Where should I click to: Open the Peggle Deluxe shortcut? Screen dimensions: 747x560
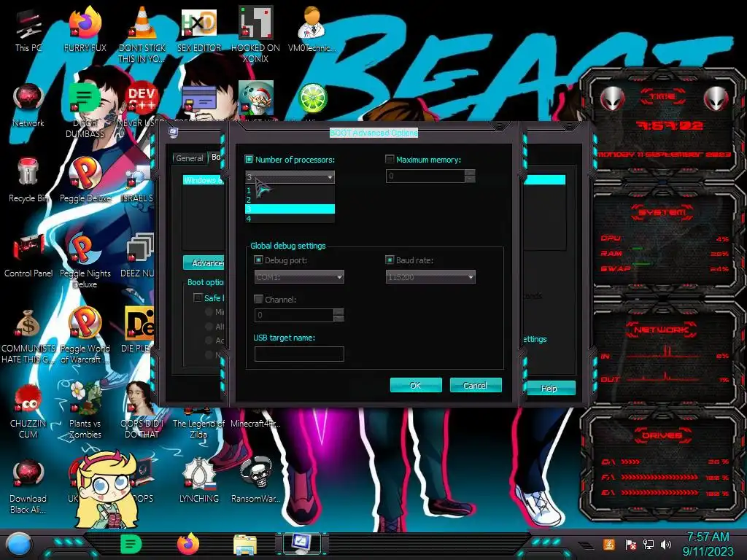tap(85, 178)
